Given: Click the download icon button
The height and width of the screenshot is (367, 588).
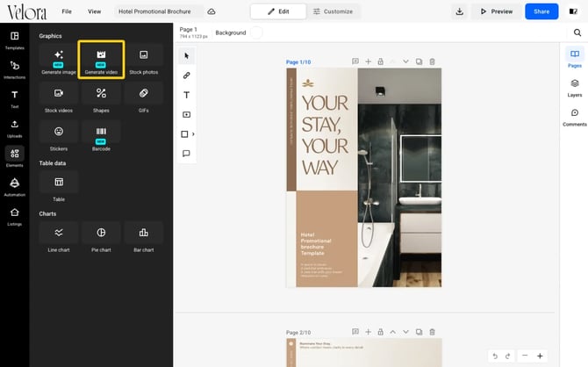Looking at the screenshot, I should 459,11.
